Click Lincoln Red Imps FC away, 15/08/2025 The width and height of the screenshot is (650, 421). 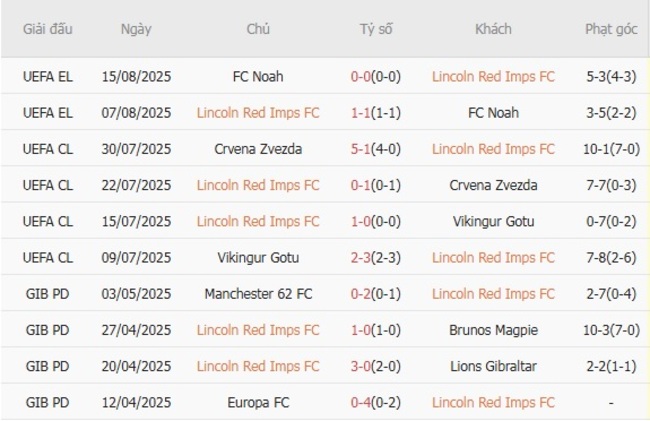[493, 76]
